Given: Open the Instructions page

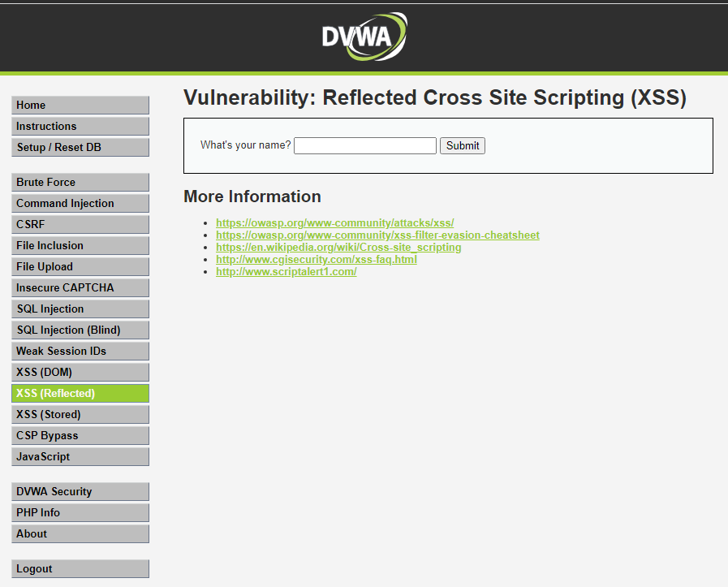Looking at the screenshot, I should pyautogui.click(x=80, y=127).
